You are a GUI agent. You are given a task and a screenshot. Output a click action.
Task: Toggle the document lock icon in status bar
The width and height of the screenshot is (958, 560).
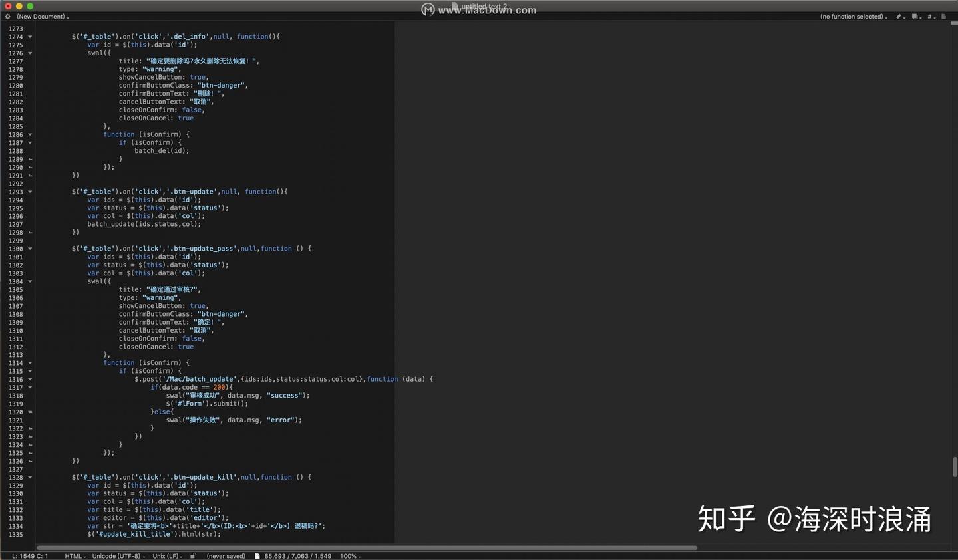(x=193, y=556)
